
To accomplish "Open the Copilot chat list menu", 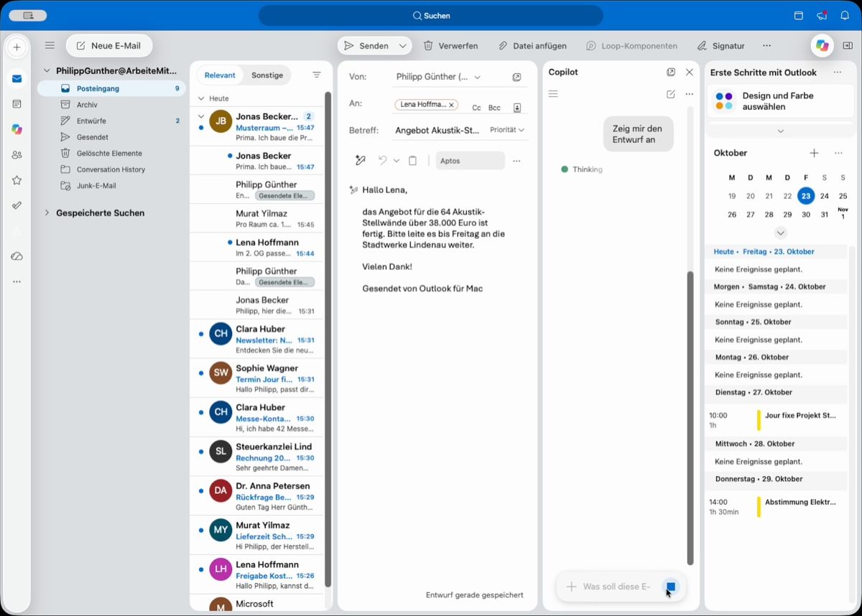I will [x=553, y=94].
